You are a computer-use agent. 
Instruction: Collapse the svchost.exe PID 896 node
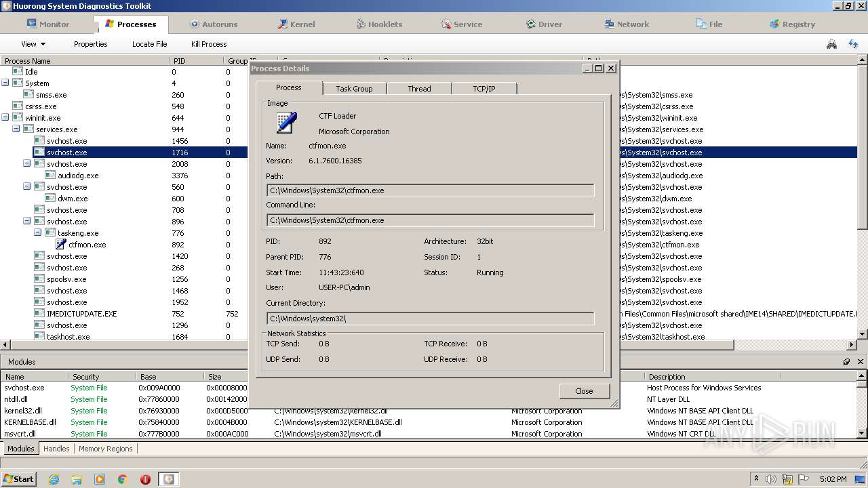click(x=27, y=221)
